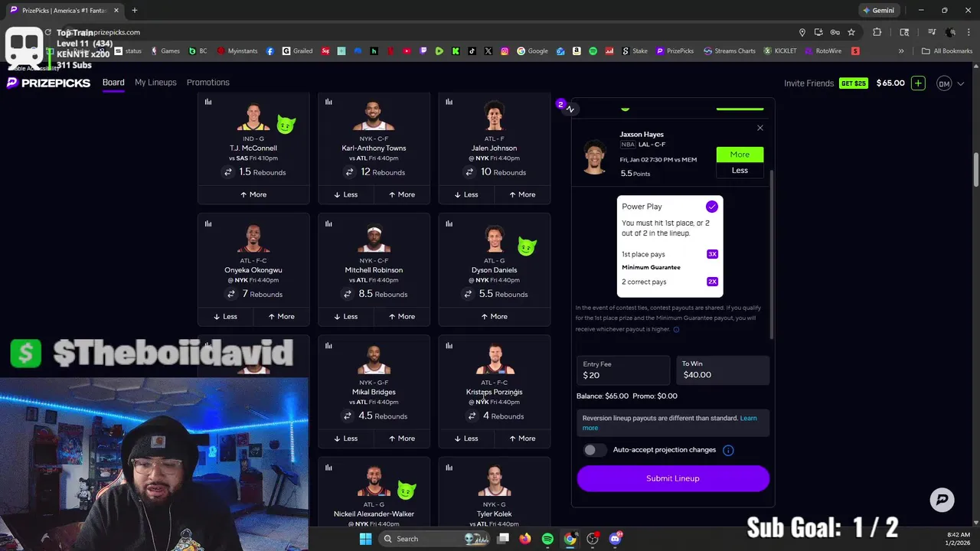Swap stat type on T.J. McConnell 1.5 Rebounds
This screenshot has width=980, height=551.
click(x=227, y=172)
